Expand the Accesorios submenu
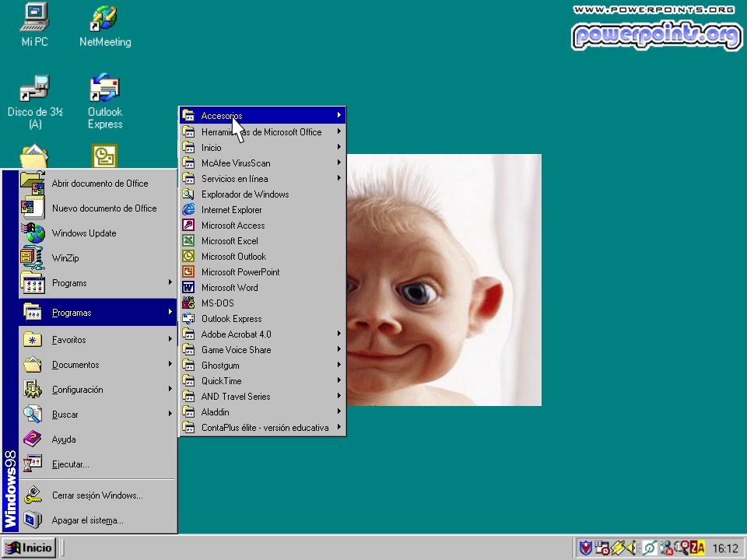Image resolution: width=747 pixels, height=560 pixels. pos(262,115)
